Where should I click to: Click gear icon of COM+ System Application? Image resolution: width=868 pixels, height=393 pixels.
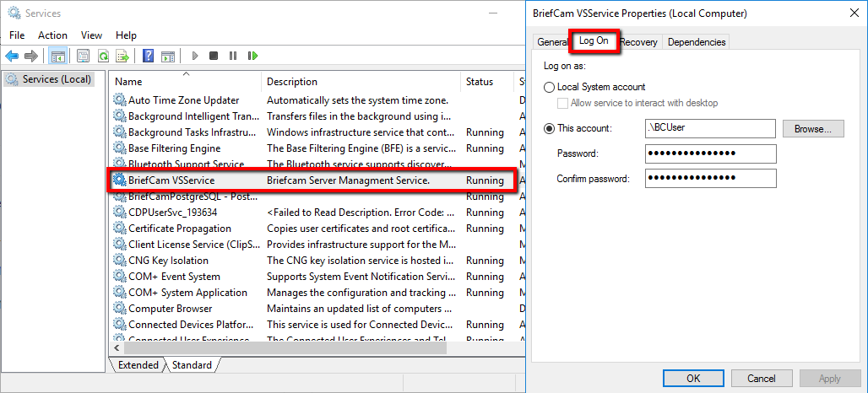click(120, 293)
